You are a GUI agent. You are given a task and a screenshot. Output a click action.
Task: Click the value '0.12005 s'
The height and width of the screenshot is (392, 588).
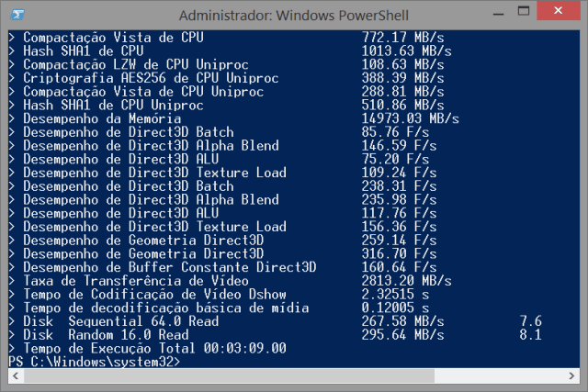395,308
